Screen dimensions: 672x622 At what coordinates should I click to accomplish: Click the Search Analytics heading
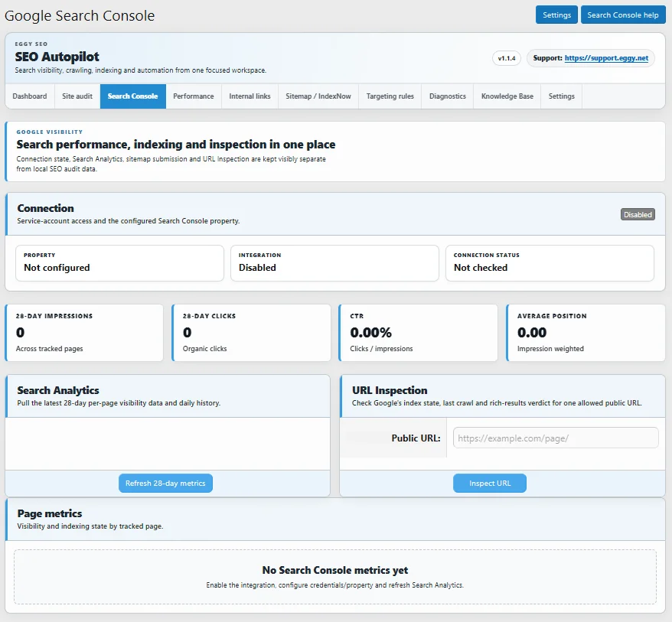click(x=58, y=390)
